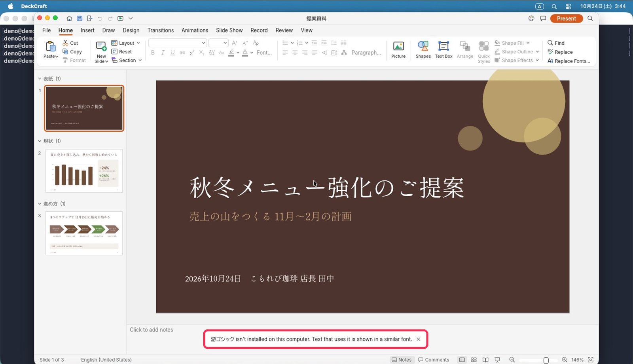Screen dimensions: 633x364
Task: Save the presentation with the floppy icon
Action: point(80,18)
